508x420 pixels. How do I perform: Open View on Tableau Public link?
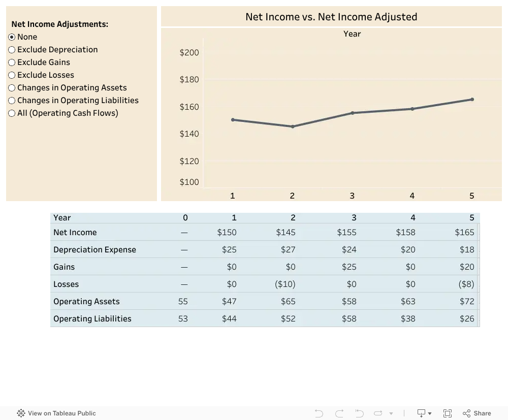[x=61, y=413]
